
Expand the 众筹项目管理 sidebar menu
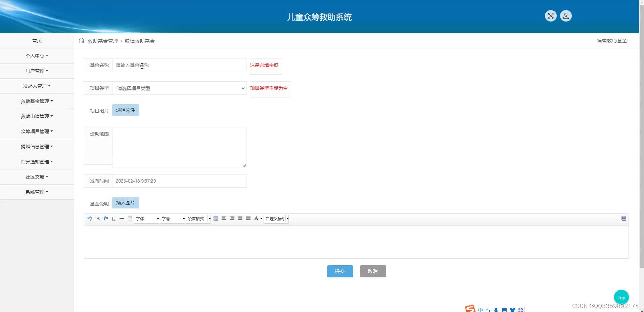point(37,131)
